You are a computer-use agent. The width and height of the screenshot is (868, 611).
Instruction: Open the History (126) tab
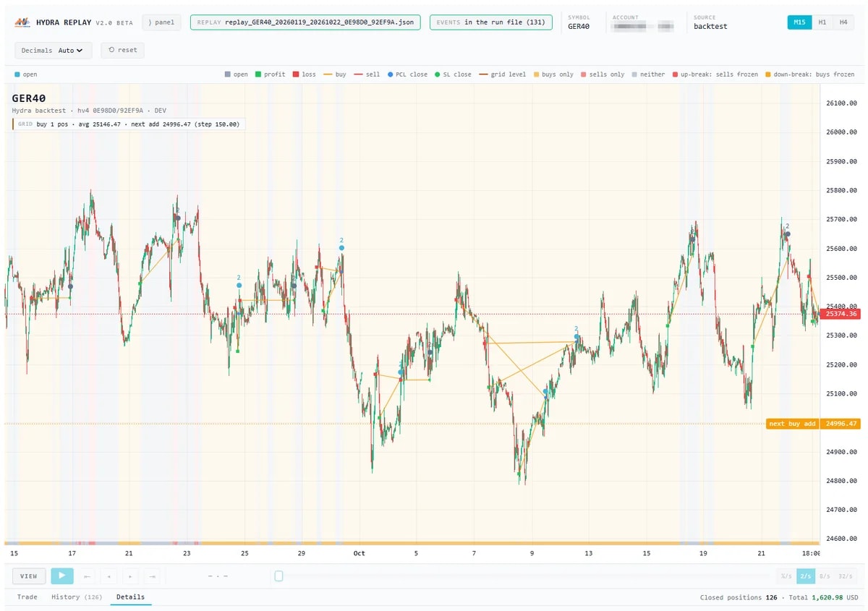point(77,597)
